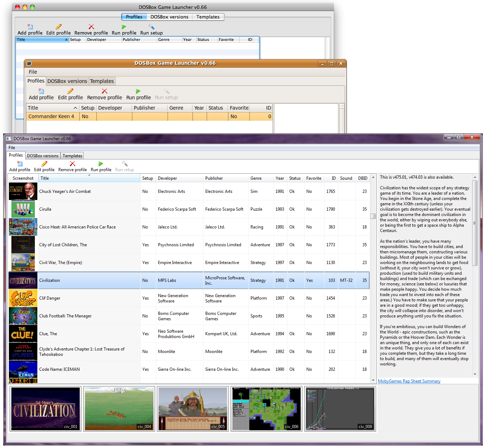Open the MobyGames Rap Sheet Summary link

click(x=409, y=381)
